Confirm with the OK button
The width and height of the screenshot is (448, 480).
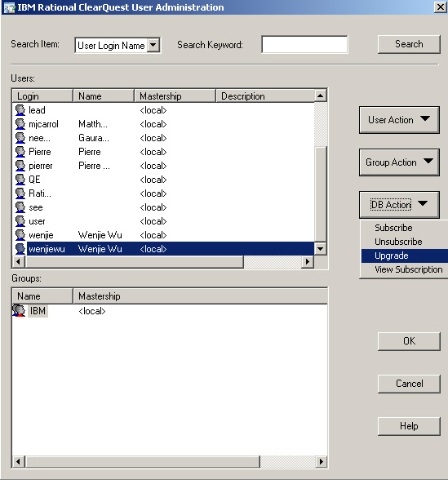click(x=409, y=341)
